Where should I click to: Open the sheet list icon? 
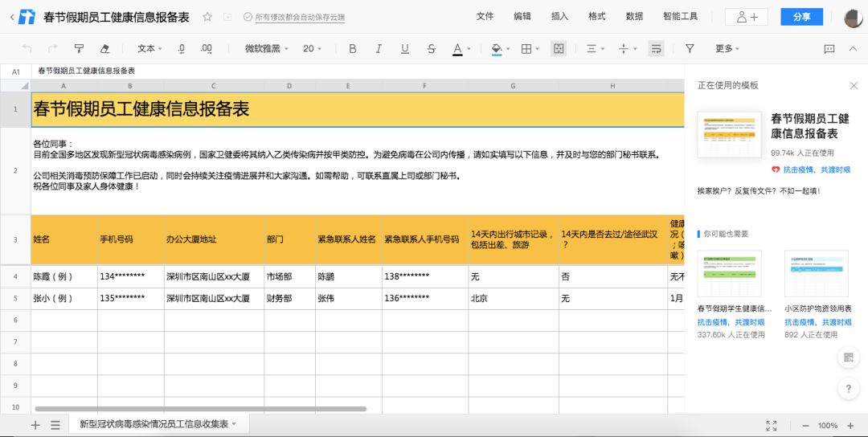55,425
